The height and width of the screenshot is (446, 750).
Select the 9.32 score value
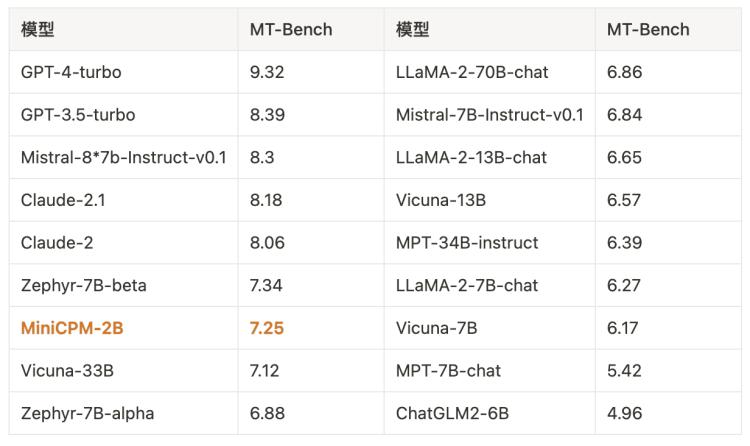pos(266,73)
